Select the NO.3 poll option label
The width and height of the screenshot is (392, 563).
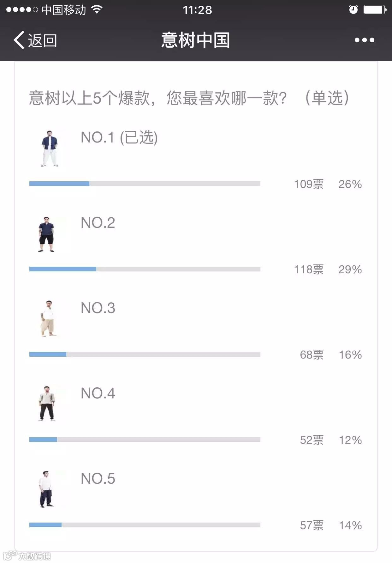click(x=98, y=308)
